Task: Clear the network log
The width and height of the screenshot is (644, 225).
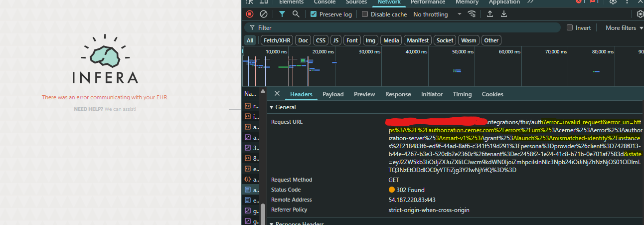Action: 264,14
